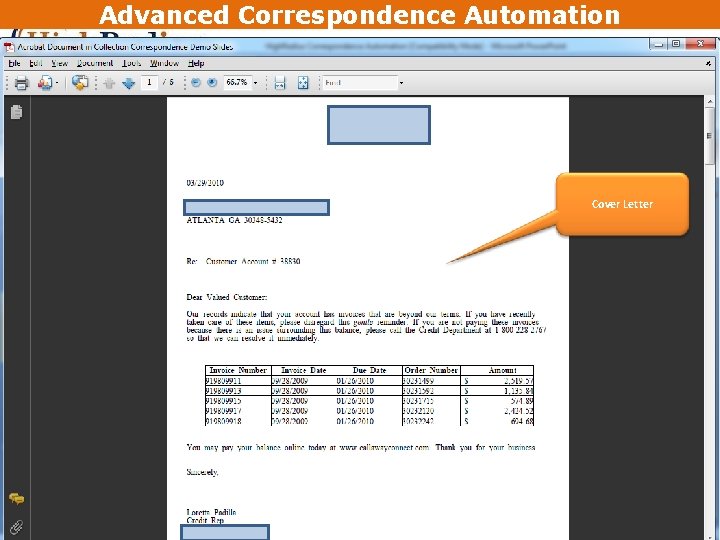
Task: Click the vertical scrollbar thumb
Action: (710, 136)
